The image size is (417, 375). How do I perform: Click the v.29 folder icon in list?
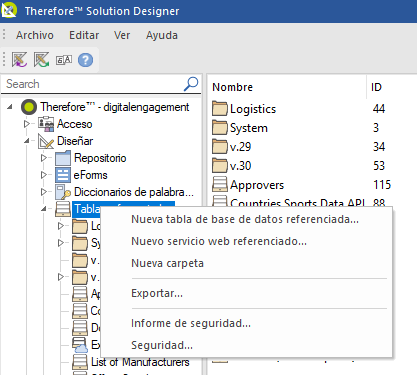(x=220, y=147)
